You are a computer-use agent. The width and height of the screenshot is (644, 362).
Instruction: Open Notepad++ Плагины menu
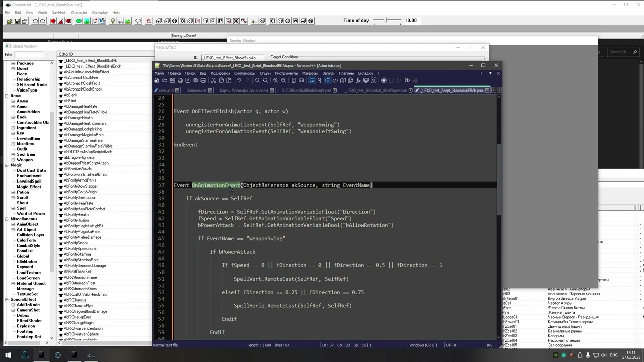click(346, 73)
